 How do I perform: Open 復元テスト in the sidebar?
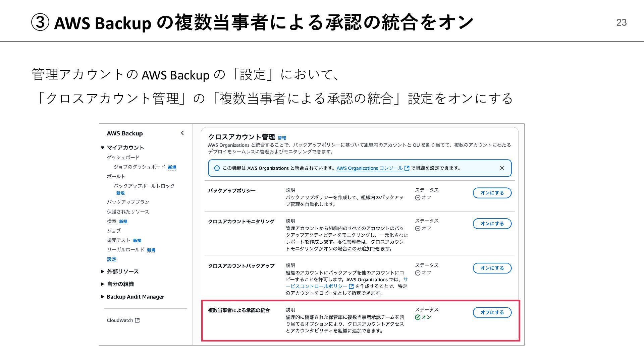point(118,240)
